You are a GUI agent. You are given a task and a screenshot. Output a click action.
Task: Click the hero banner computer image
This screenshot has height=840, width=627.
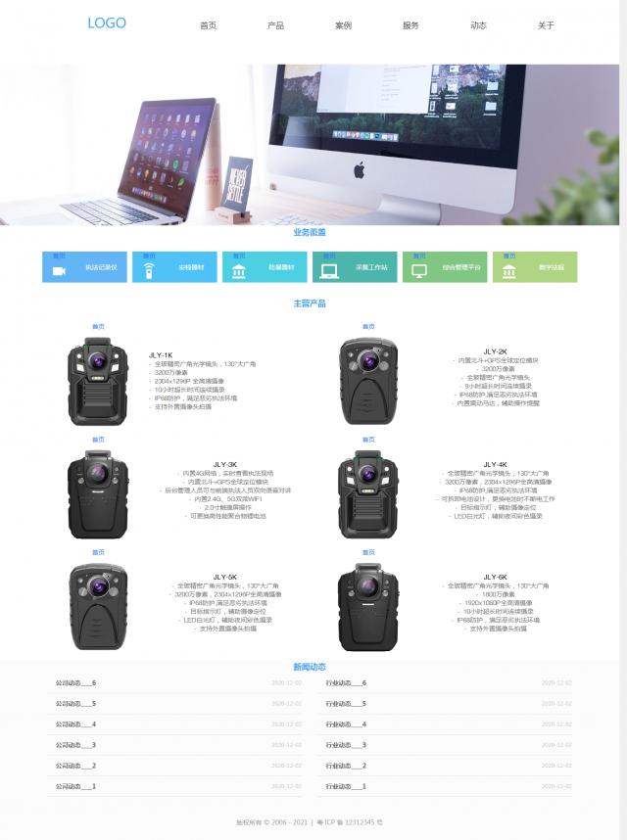tap(310, 145)
